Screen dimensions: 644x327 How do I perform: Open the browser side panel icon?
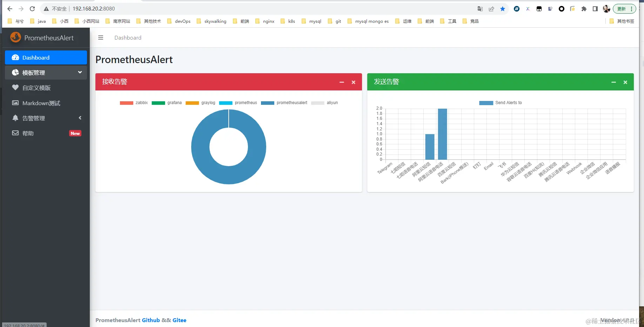click(x=595, y=9)
